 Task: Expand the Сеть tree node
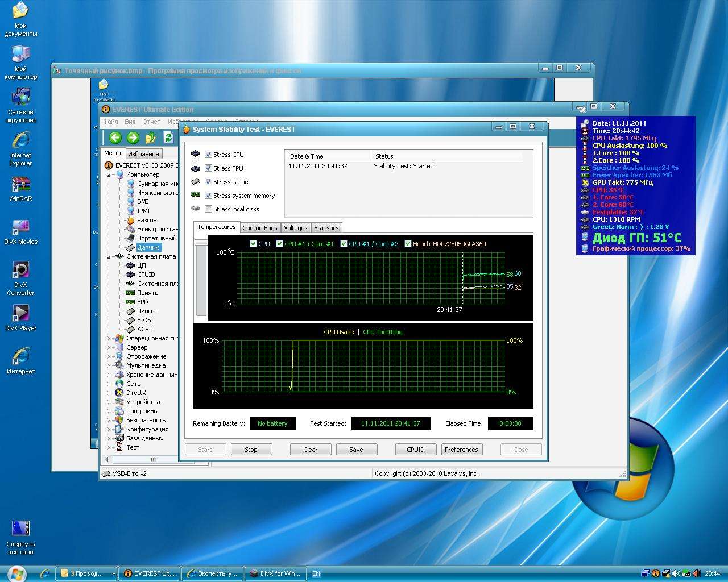pyautogui.click(x=109, y=384)
